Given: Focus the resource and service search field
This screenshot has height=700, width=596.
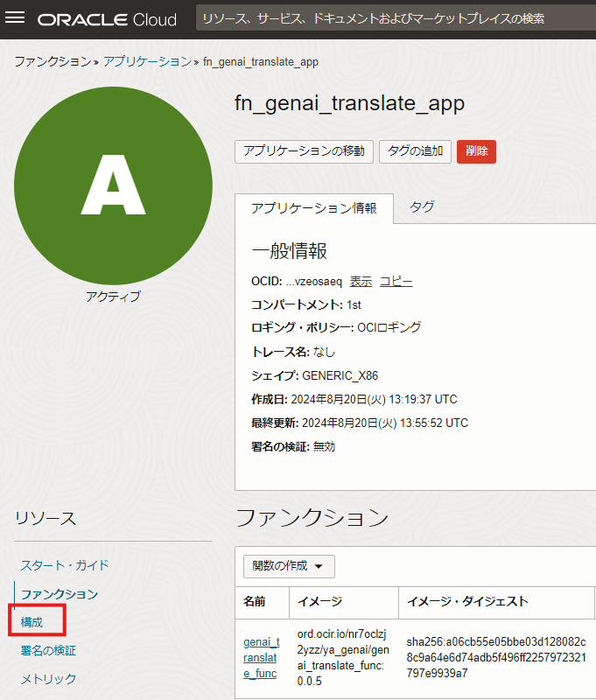Looking at the screenshot, I should click(396, 18).
